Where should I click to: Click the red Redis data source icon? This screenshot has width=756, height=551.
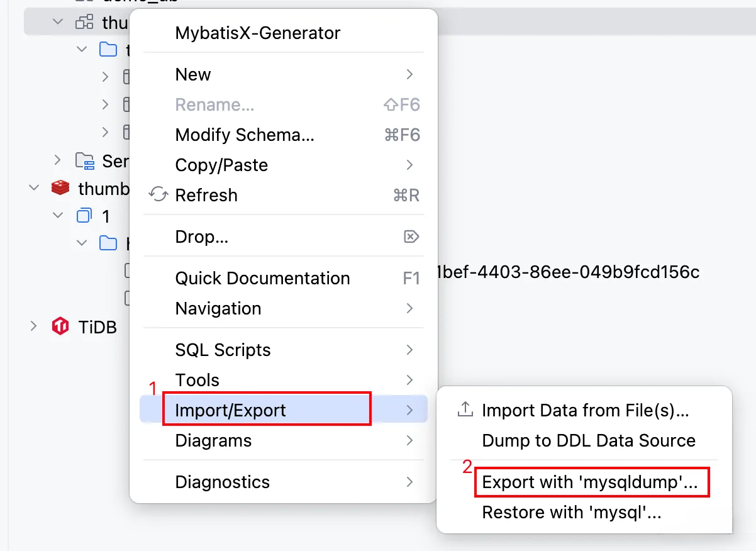(x=60, y=187)
